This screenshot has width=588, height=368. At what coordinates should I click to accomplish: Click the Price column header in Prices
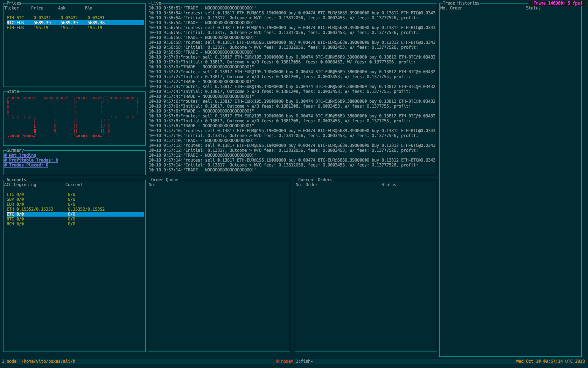(37, 8)
